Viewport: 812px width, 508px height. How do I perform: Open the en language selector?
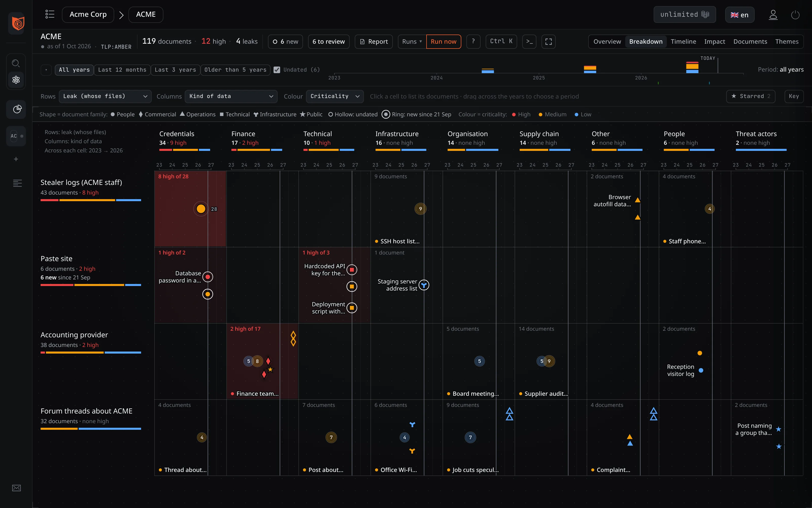(x=739, y=15)
